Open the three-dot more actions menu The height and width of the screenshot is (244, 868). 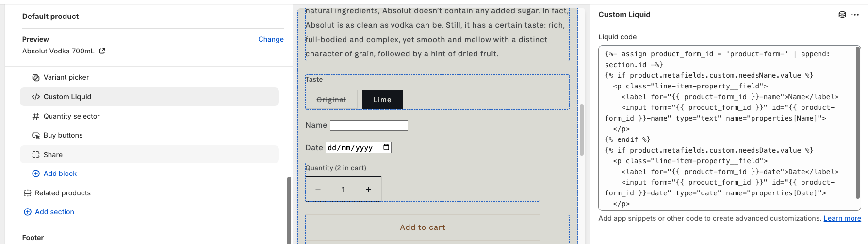(x=855, y=15)
